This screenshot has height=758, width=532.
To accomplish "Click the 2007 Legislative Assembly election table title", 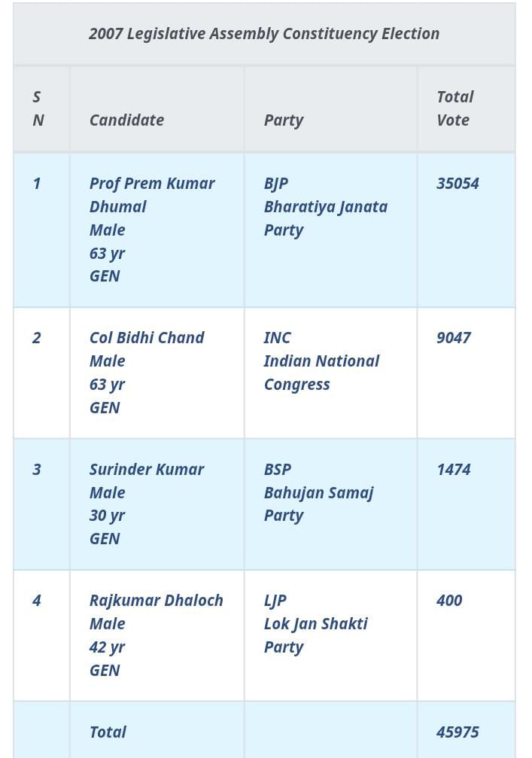I will point(264,34).
